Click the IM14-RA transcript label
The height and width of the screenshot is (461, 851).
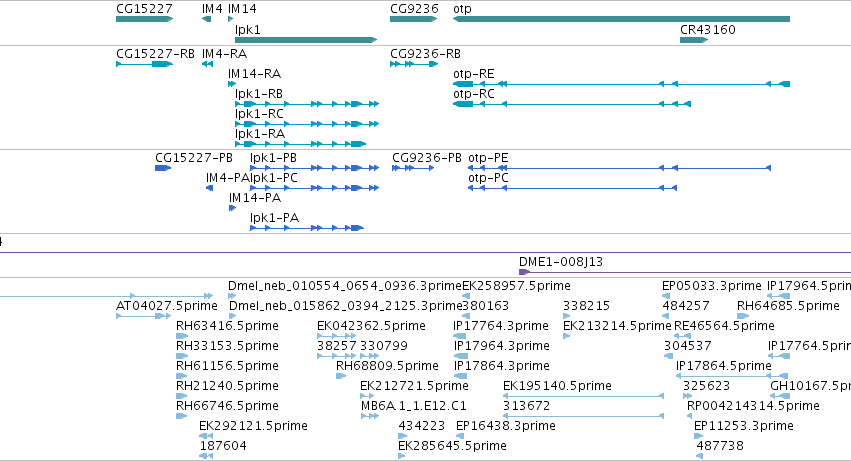[254, 74]
